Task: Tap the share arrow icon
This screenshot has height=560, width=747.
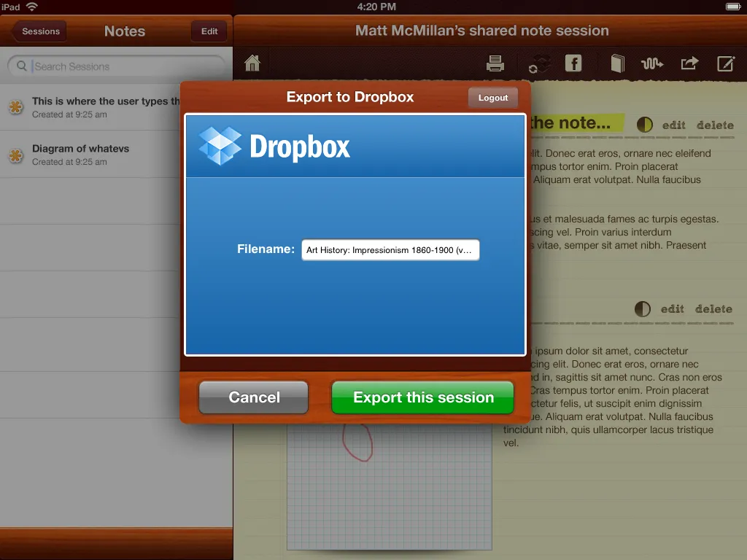Action: pyautogui.click(x=689, y=63)
